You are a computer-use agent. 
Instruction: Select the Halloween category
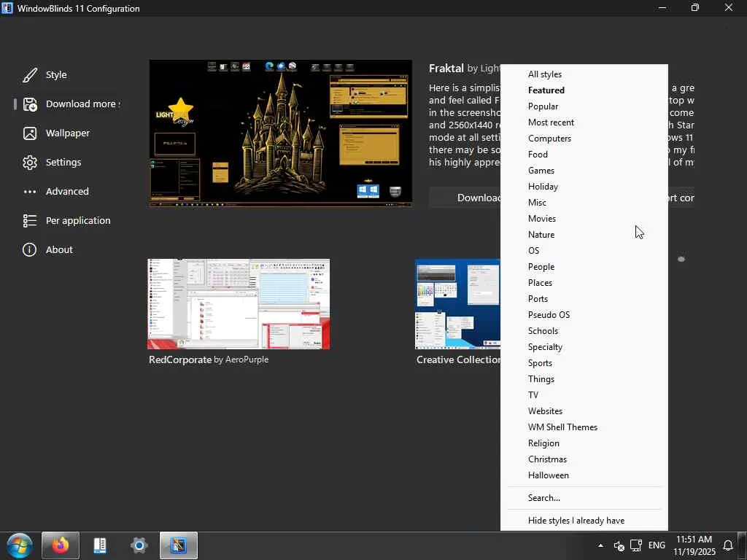coord(584,475)
